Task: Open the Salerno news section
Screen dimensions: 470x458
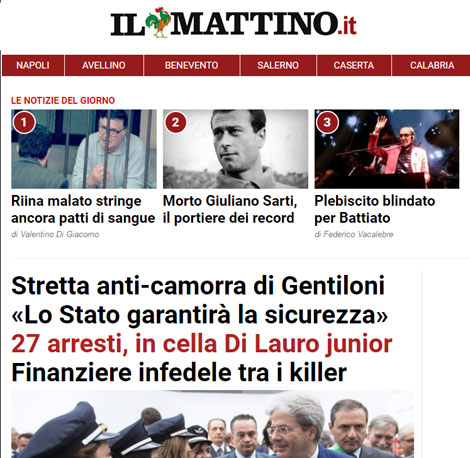Action: click(x=278, y=65)
